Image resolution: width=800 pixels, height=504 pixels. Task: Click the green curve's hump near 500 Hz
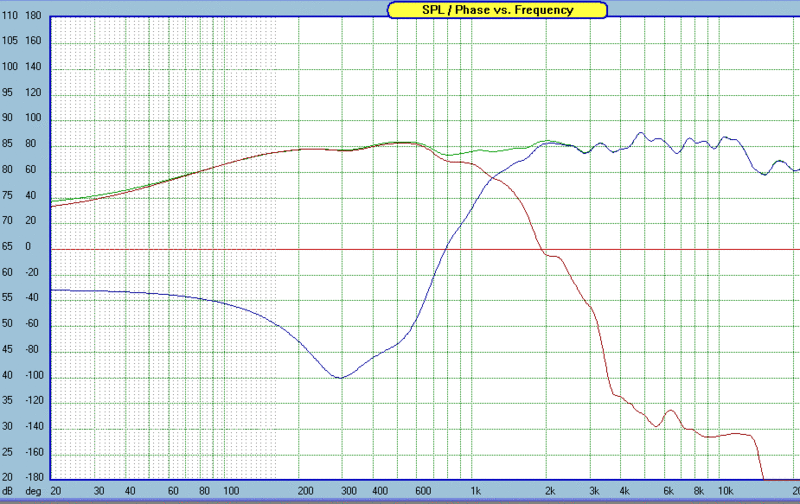(403, 142)
